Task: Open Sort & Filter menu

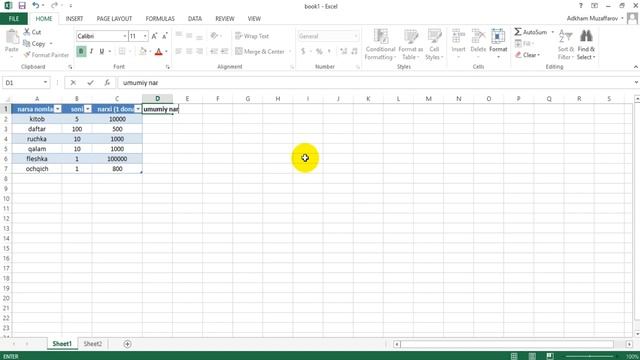Action: [x=565, y=44]
